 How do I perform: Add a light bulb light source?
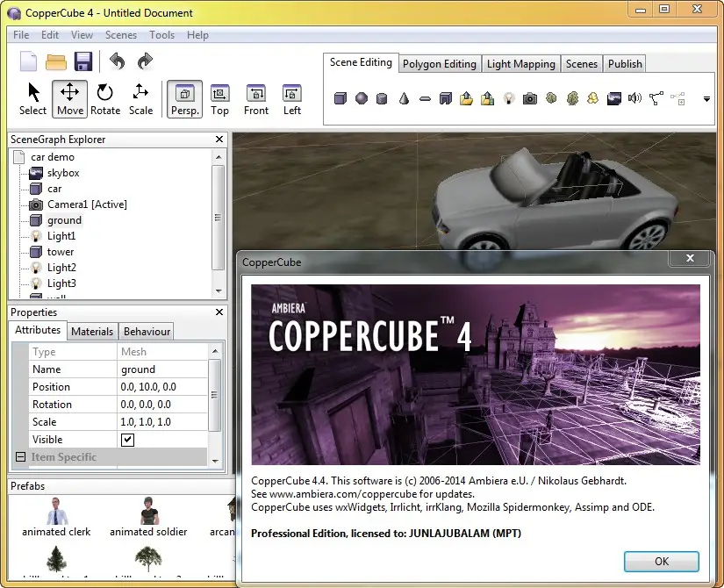pos(509,98)
